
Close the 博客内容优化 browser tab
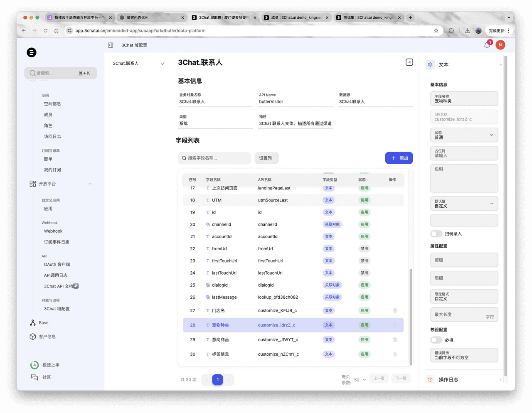pos(182,17)
